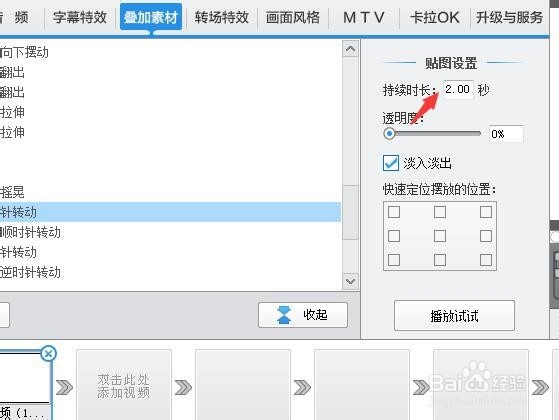559x420 pixels.
Task: Click arrow icon after first video clip
Action: (65, 388)
